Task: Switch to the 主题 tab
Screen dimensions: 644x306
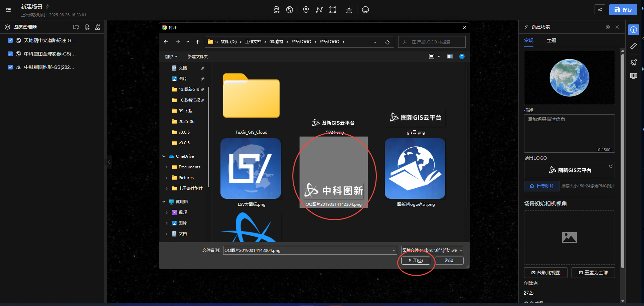Action: click(x=551, y=40)
